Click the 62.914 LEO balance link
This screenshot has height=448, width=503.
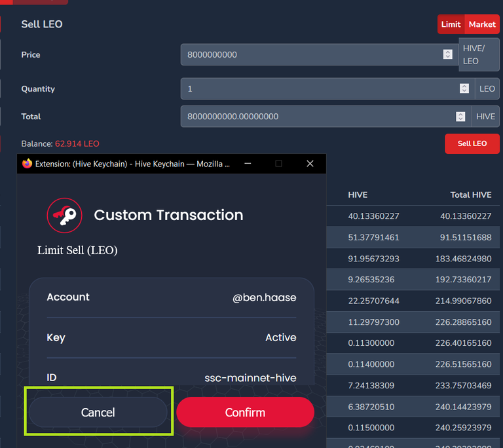pos(77,144)
